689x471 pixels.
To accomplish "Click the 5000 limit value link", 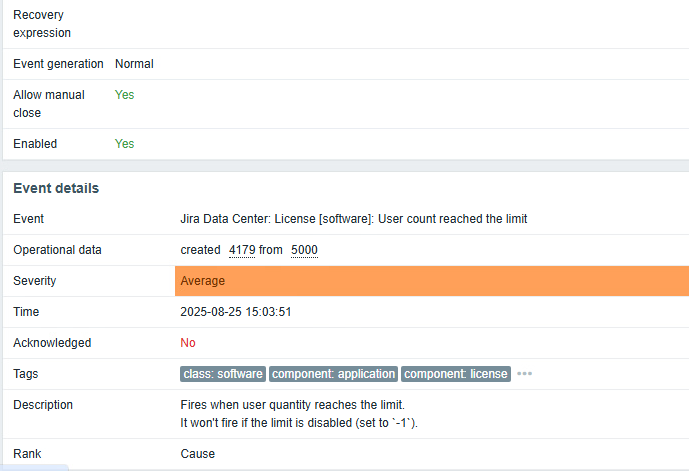I will click(304, 250).
